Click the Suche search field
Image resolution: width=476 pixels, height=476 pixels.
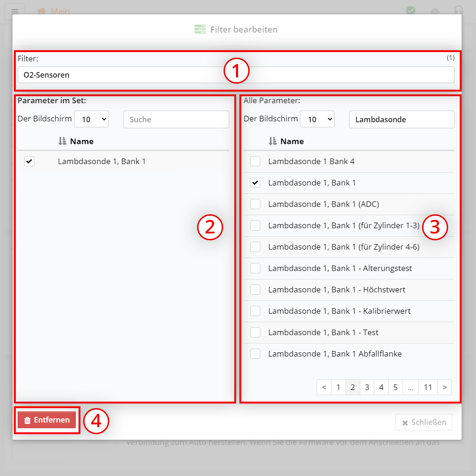point(176,119)
